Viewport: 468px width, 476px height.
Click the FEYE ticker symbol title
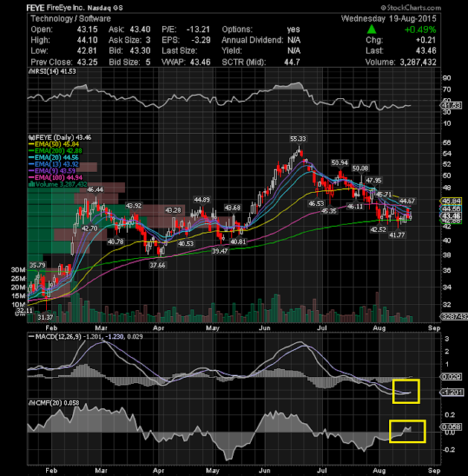(x=36, y=7)
